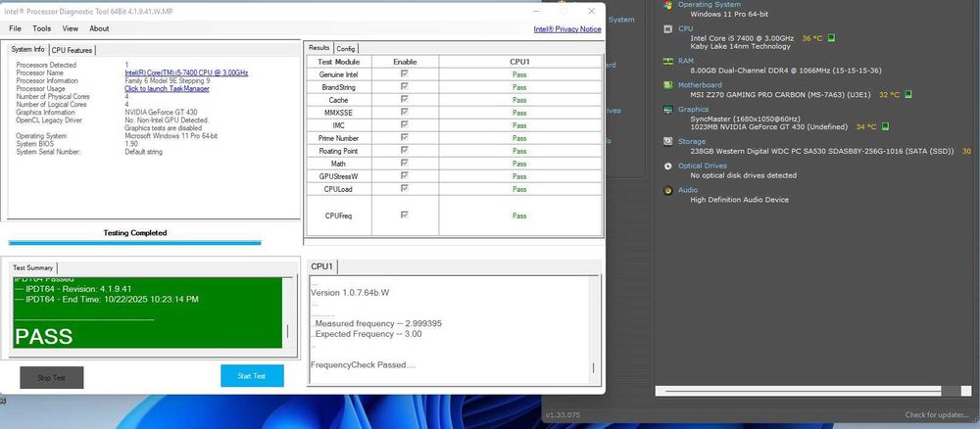Click the RAM icon in Speccy summary

667,61
